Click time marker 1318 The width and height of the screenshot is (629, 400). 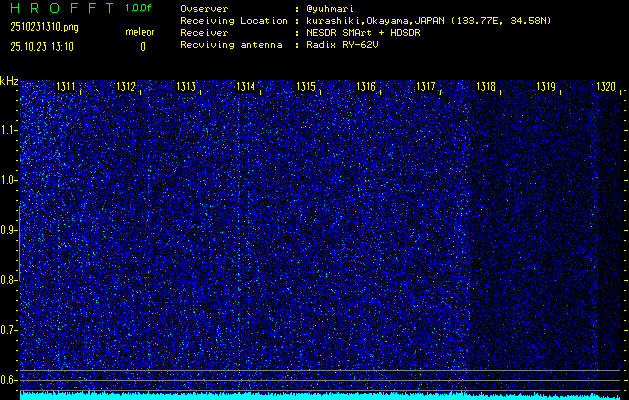486,87
